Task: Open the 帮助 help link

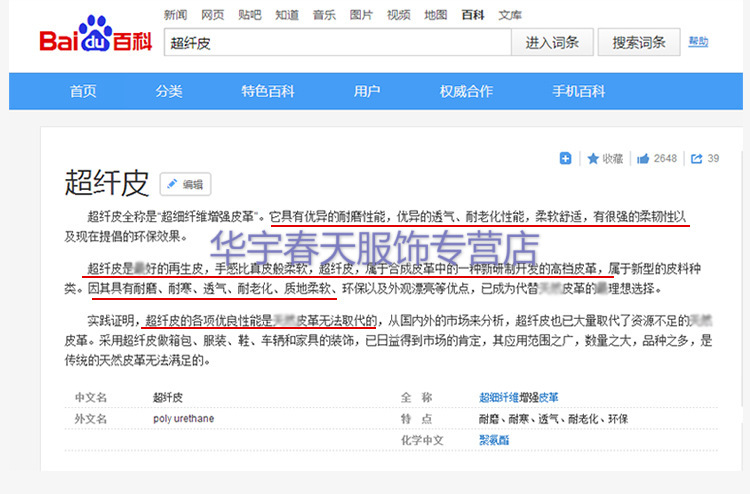Action: (x=697, y=42)
